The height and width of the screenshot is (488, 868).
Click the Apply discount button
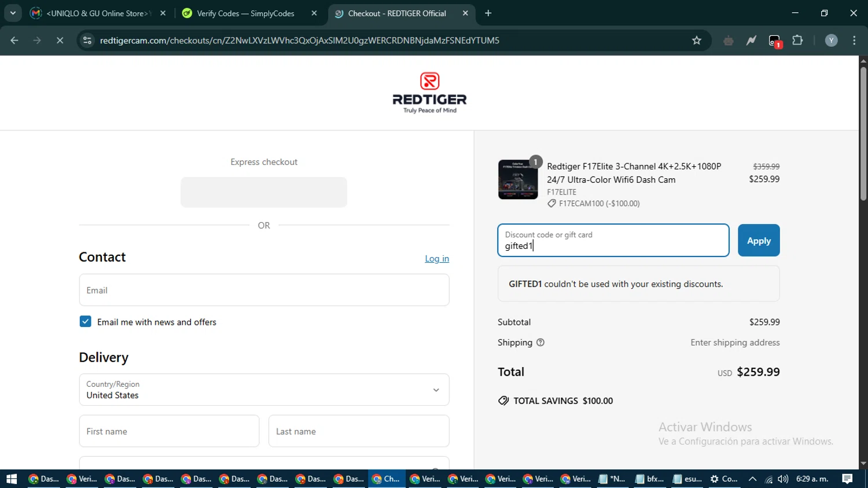[x=759, y=240]
